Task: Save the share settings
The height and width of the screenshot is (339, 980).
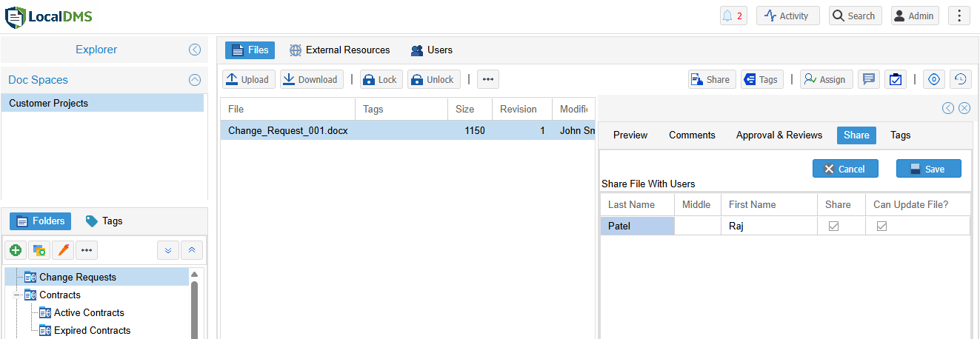Action: (x=929, y=169)
